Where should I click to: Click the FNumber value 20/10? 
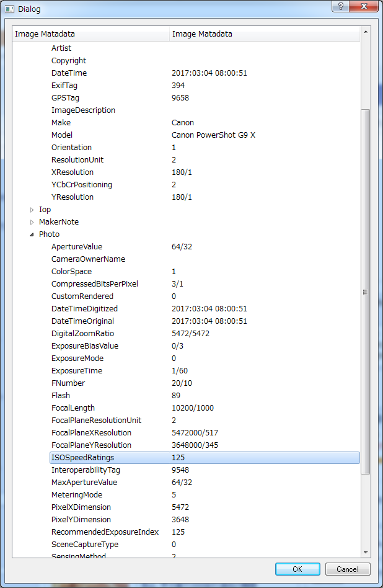(x=182, y=383)
